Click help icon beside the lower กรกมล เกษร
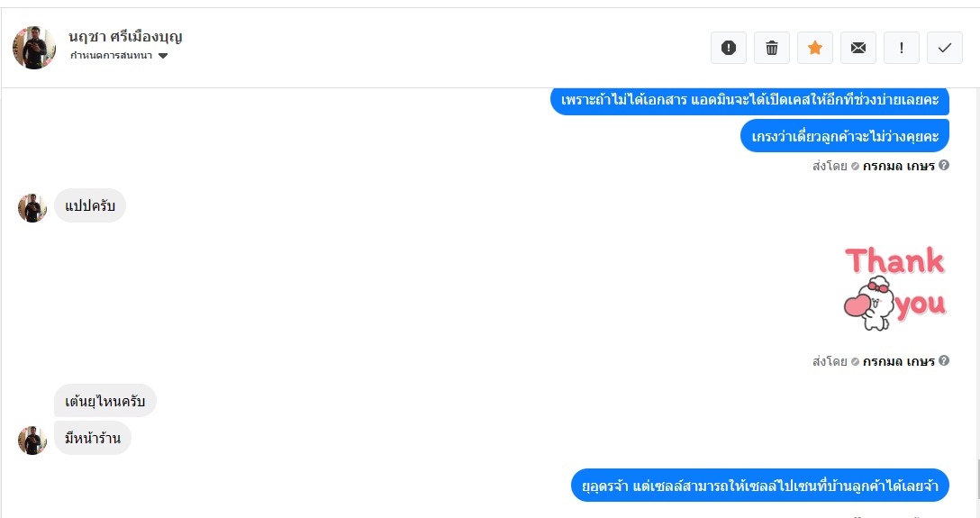Image resolution: width=980 pixels, height=518 pixels. 944,360
